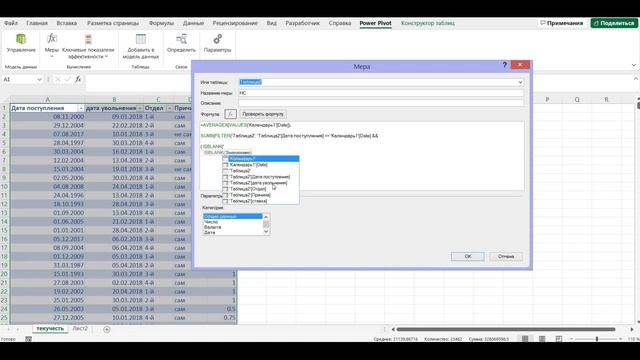The width and height of the screenshot is (640, 360).
Task: Open the Файл tab
Action: 11,23
